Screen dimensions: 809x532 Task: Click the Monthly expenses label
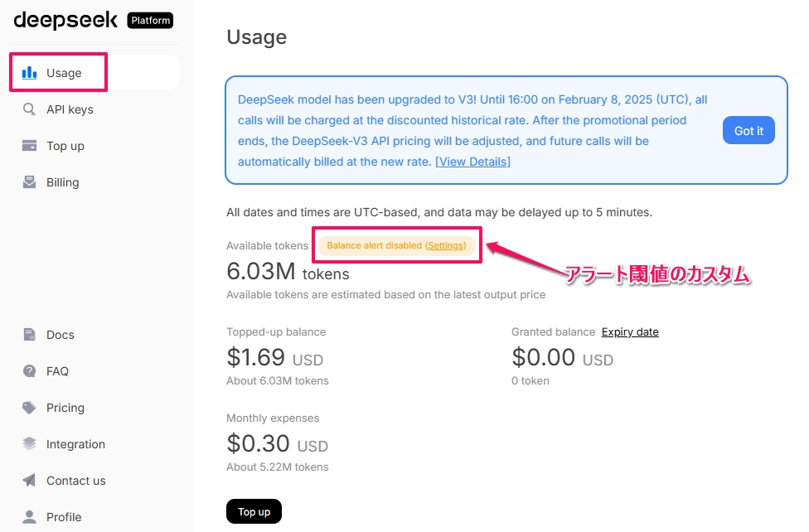273,418
